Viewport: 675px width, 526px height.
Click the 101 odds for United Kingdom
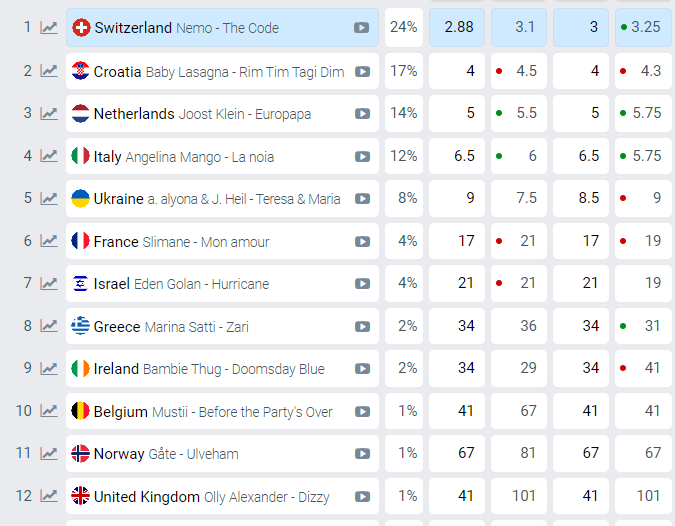click(519, 497)
